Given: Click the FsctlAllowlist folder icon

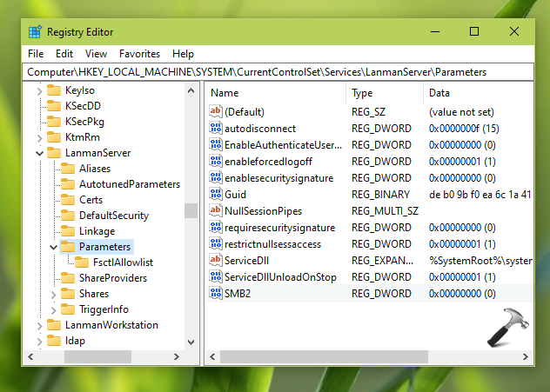Looking at the screenshot, I should click(82, 262).
